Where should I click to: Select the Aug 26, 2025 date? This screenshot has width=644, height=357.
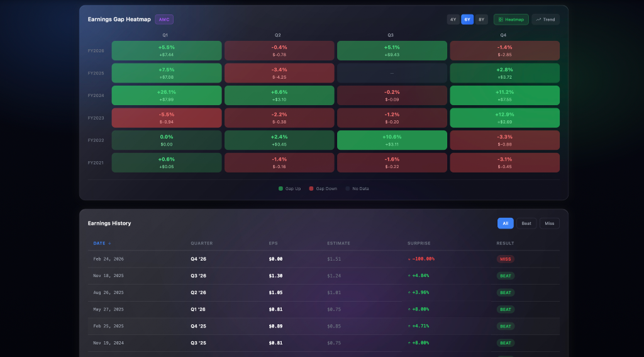108,293
